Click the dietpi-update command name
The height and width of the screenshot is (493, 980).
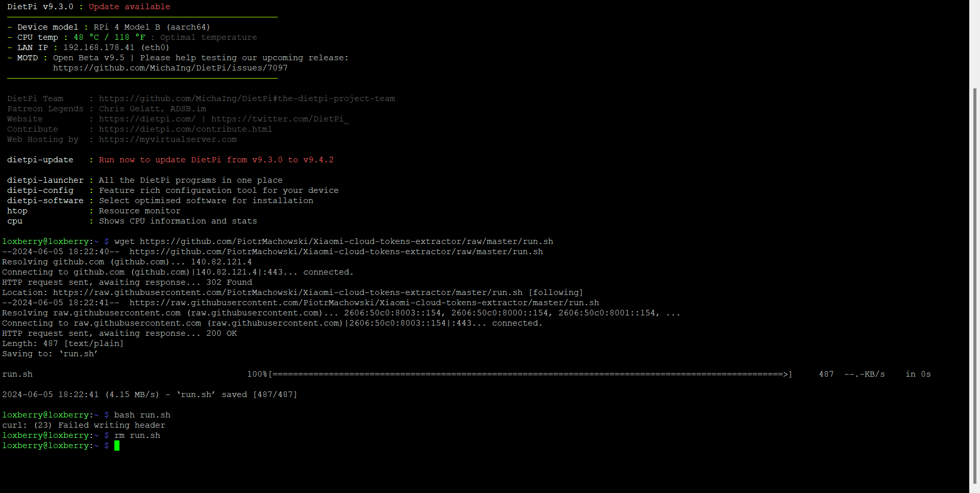point(40,160)
